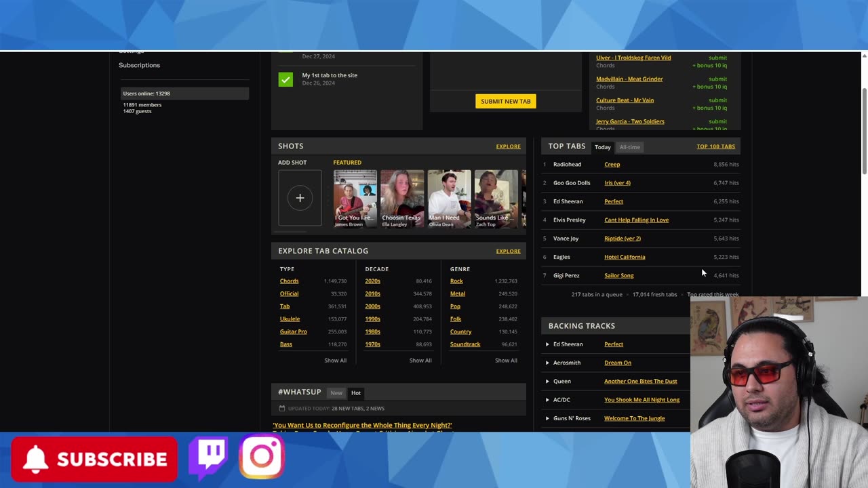The image size is (868, 488).
Task: Browse the Official type category
Action: pyautogui.click(x=289, y=293)
